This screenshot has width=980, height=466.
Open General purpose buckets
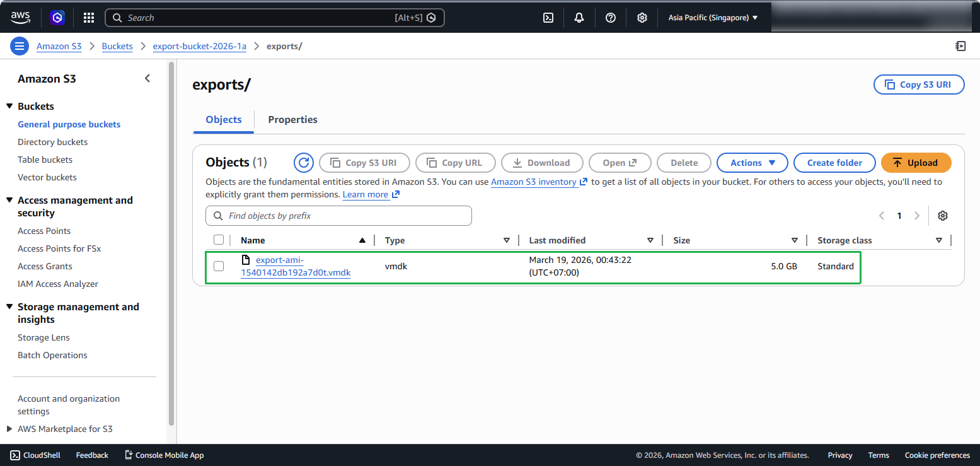pos(69,124)
